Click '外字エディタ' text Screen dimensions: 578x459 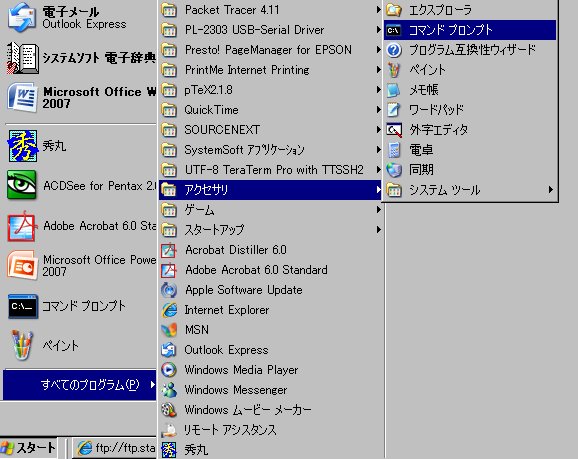tap(439, 130)
